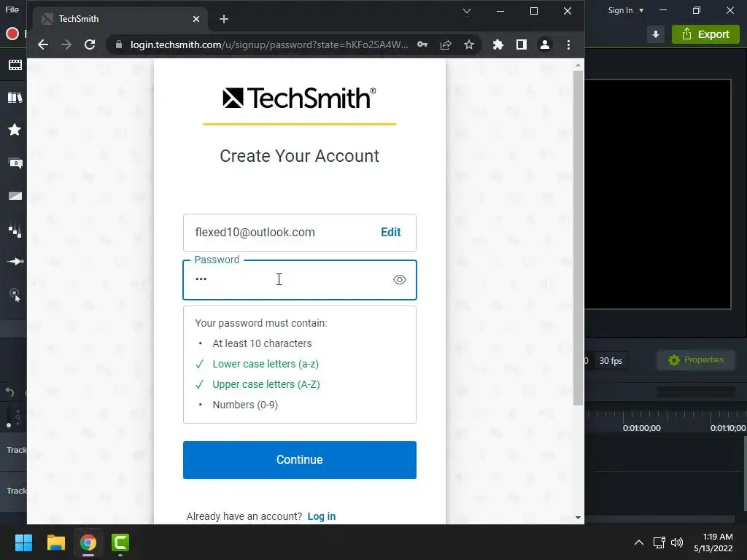Open the Windows Start menu
The width and height of the screenshot is (747, 560).
point(23,542)
